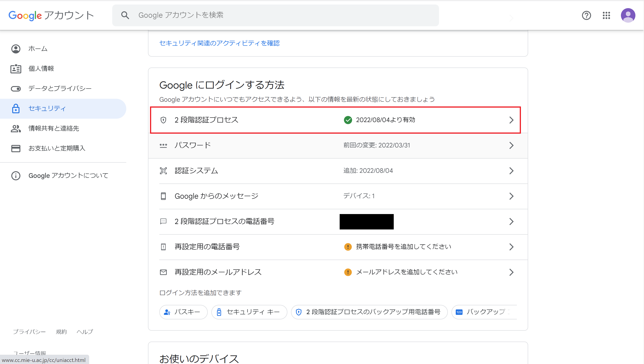This screenshot has width=644, height=364.
Task: Click the orange warning icon for メールアドレス
Action: click(x=348, y=272)
